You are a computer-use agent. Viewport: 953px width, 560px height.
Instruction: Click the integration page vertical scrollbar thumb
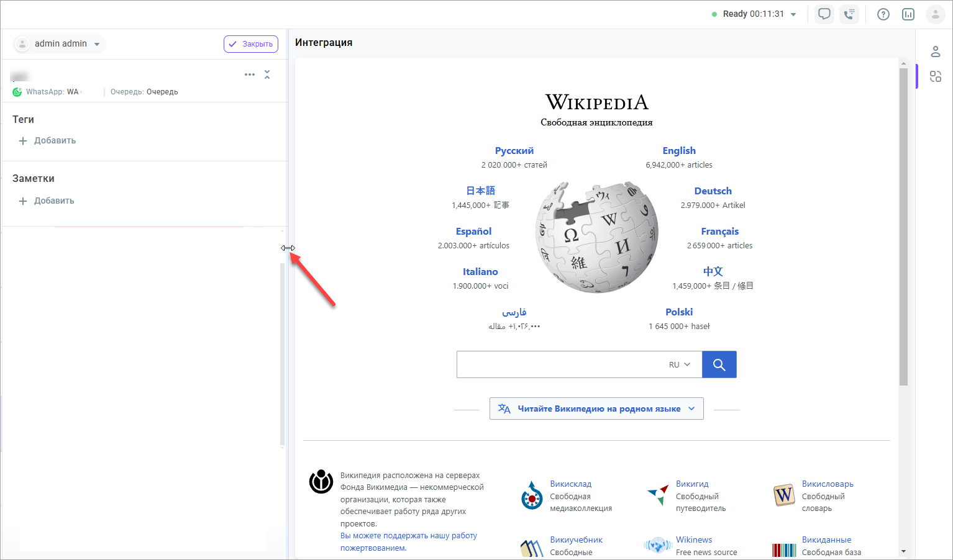(903, 227)
